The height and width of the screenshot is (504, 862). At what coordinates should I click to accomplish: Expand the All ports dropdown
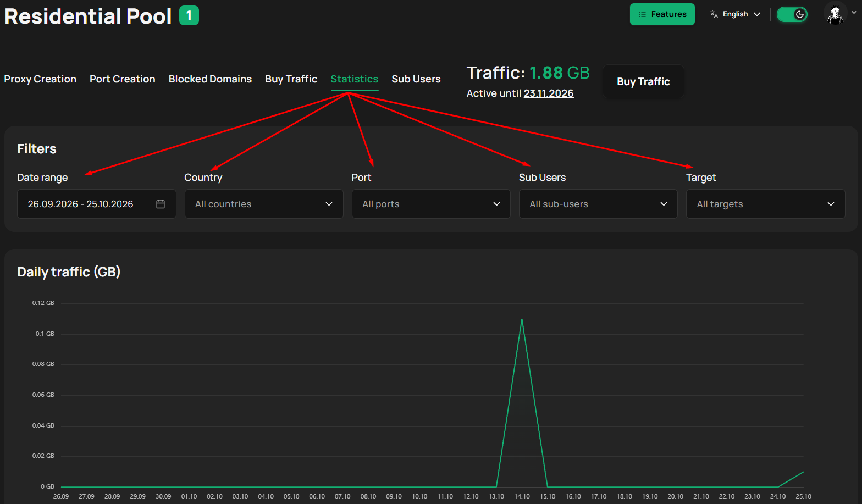(x=431, y=204)
